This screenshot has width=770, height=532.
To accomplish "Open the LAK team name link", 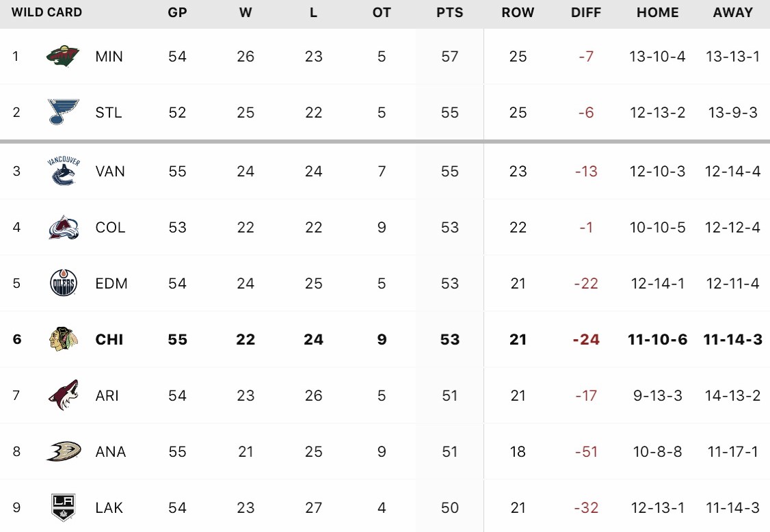I will pyautogui.click(x=109, y=507).
